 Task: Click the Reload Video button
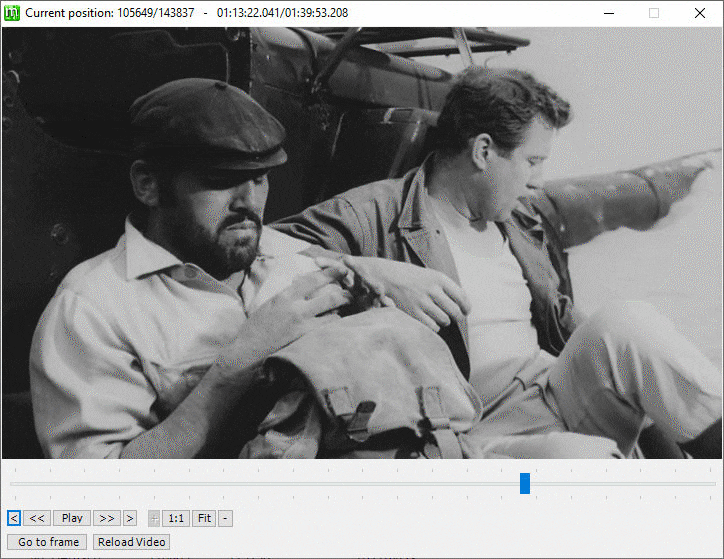(132, 542)
